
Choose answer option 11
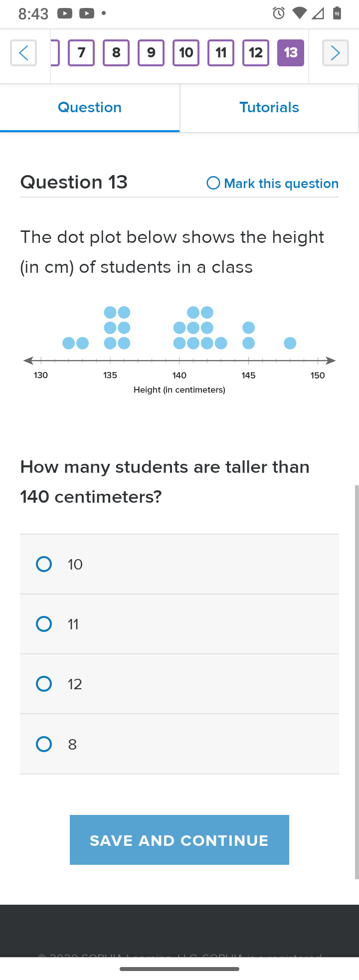click(179, 624)
